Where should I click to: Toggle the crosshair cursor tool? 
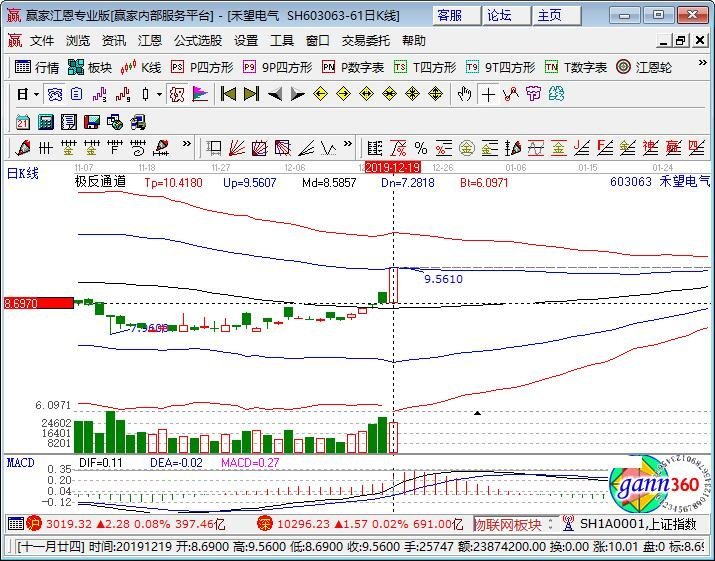click(488, 95)
